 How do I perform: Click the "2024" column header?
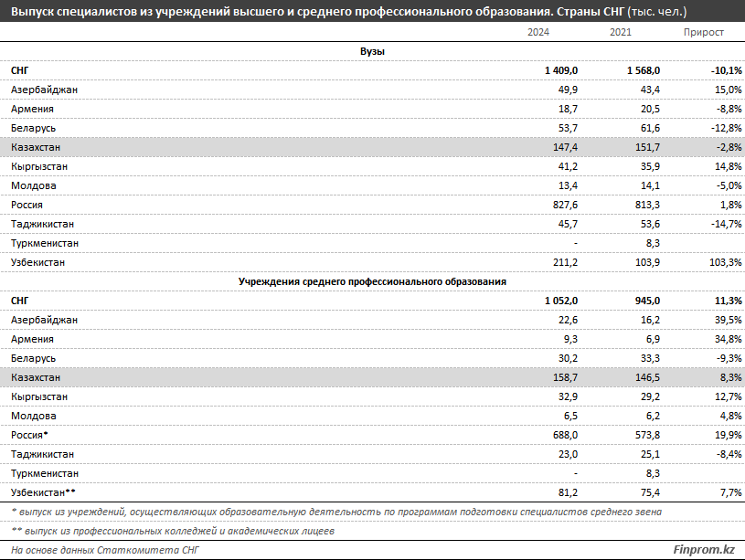pos(539,32)
